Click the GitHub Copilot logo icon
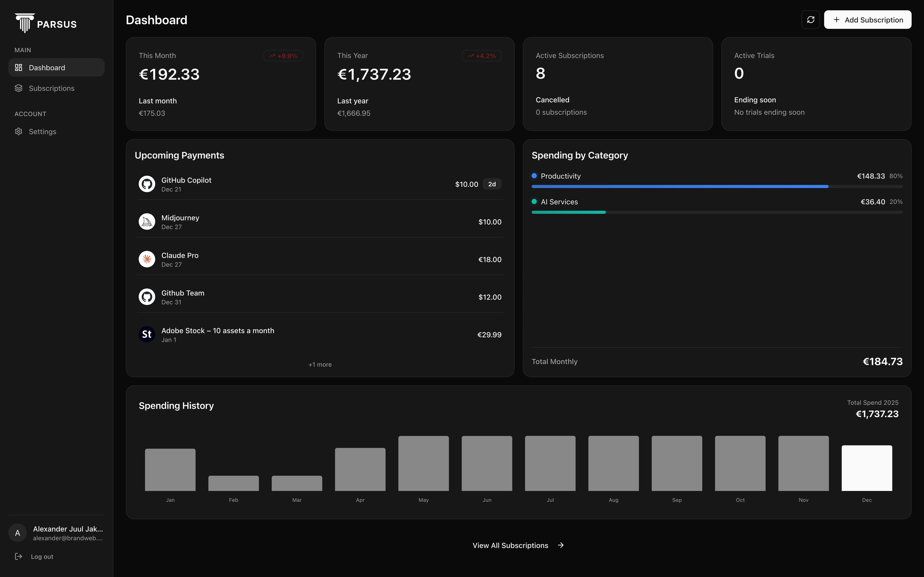 point(147,184)
